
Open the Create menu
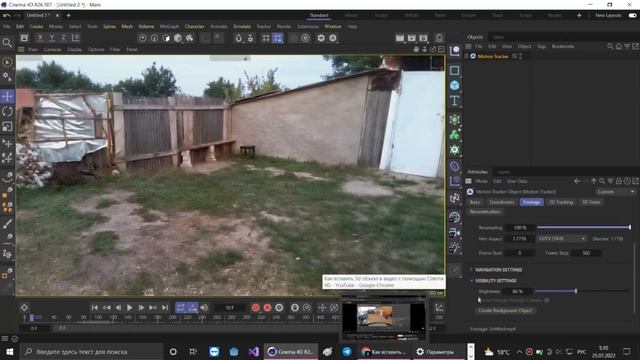pyautogui.click(x=36, y=26)
